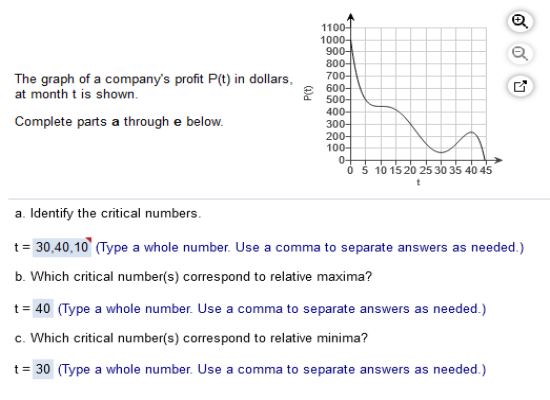Screen dimensions: 550x400
Task: Click the local maximum near t=40 on curve
Action: (x=471, y=132)
